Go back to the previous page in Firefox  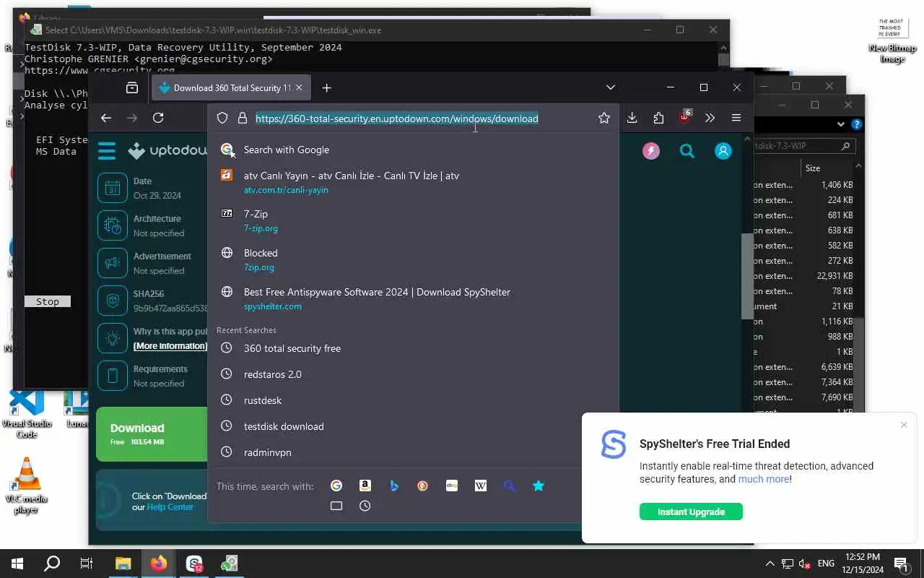[x=106, y=118]
